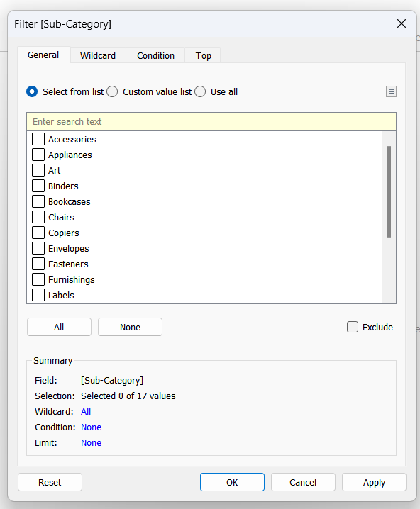Click the Reset button
The width and height of the screenshot is (420, 509).
tap(50, 482)
